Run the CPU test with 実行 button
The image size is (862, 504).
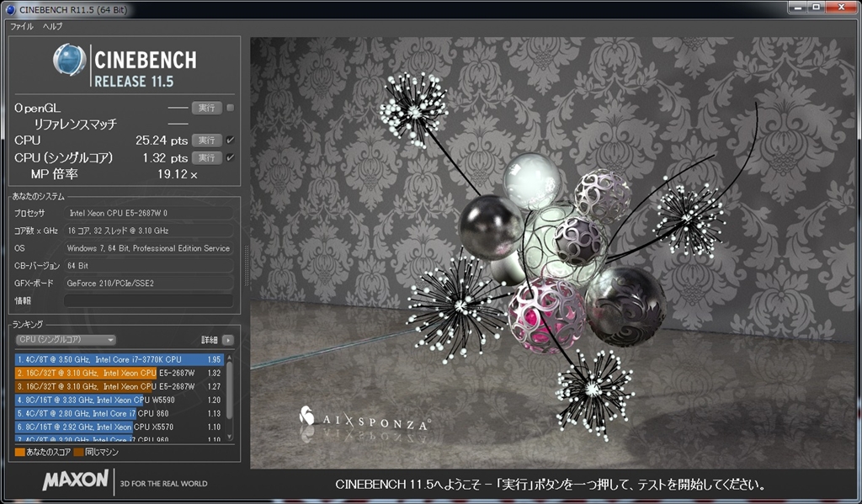[206, 140]
